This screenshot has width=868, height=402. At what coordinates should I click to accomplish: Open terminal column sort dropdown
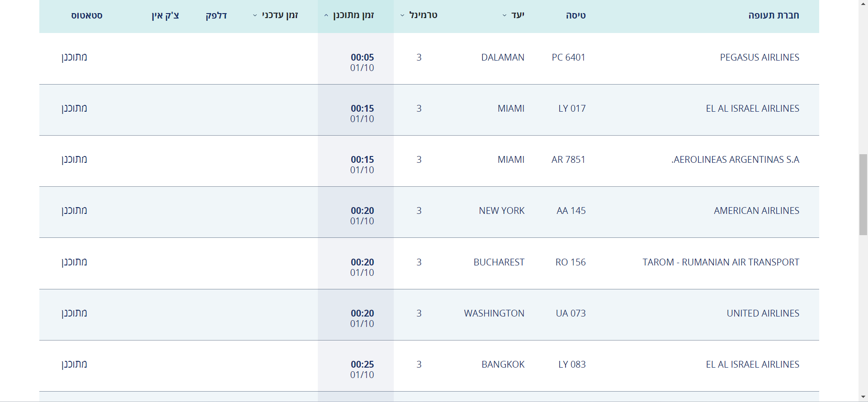click(402, 16)
